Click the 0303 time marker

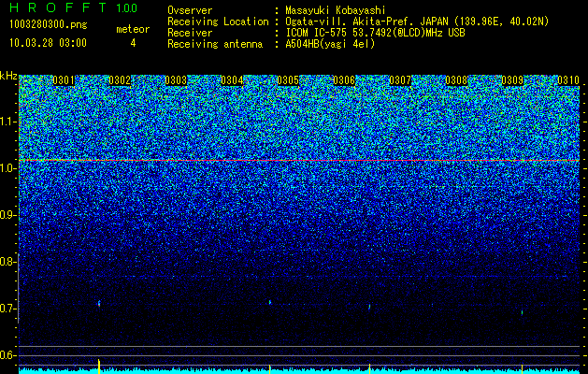pyautogui.click(x=176, y=80)
